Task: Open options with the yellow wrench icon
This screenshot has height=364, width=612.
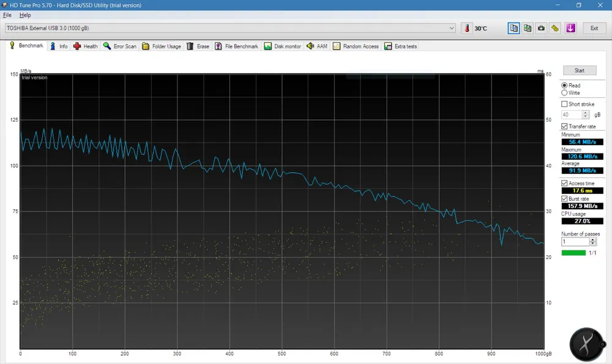Action: point(555,28)
